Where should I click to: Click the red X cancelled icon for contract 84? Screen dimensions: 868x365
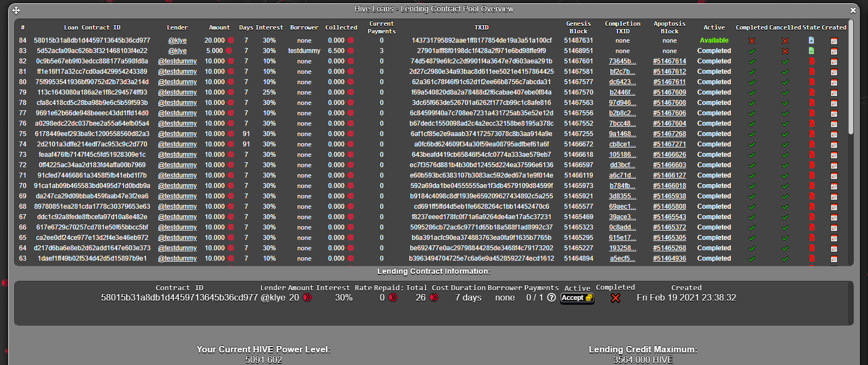(x=785, y=40)
